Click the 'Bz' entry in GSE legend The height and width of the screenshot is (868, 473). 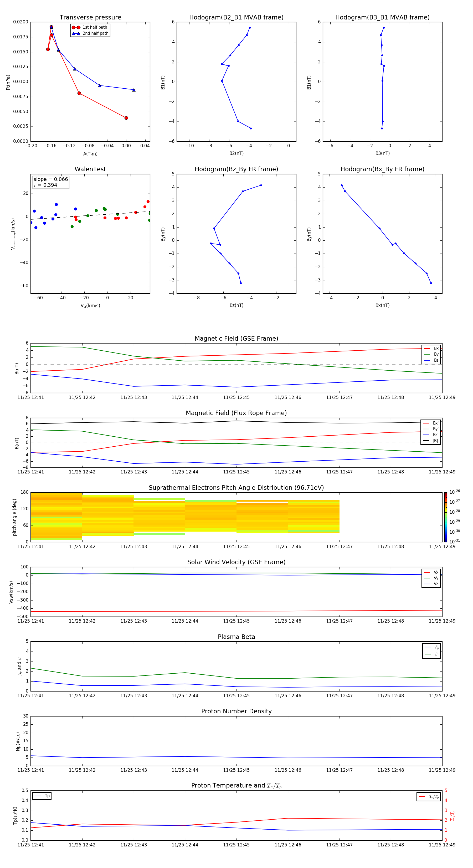431,360
